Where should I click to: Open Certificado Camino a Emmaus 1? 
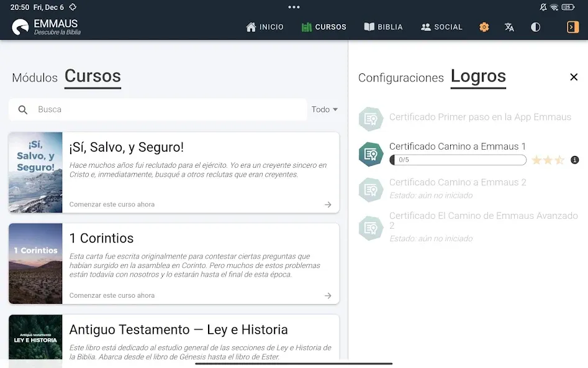point(457,147)
